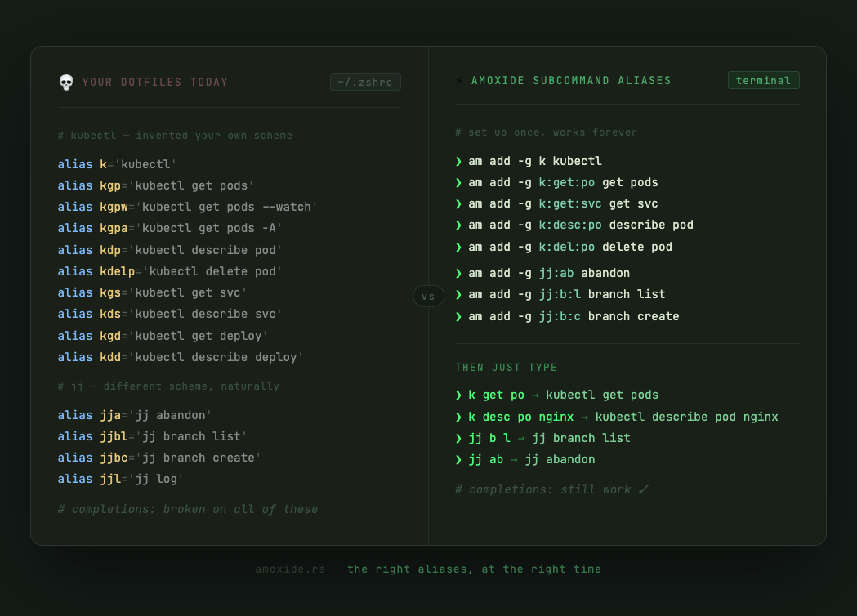
Task: Select the alias kdp describe pod line
Action: coord(169,250)
